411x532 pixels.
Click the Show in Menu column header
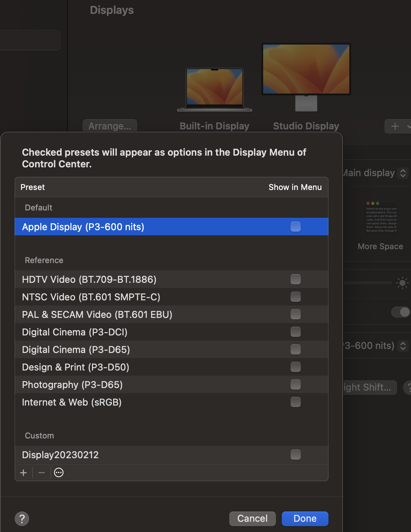295,187
